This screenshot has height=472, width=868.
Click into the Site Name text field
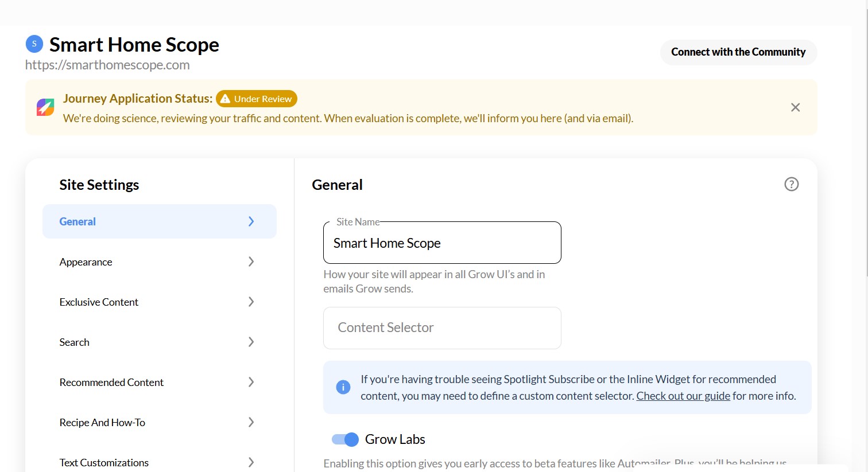point(442,243)
